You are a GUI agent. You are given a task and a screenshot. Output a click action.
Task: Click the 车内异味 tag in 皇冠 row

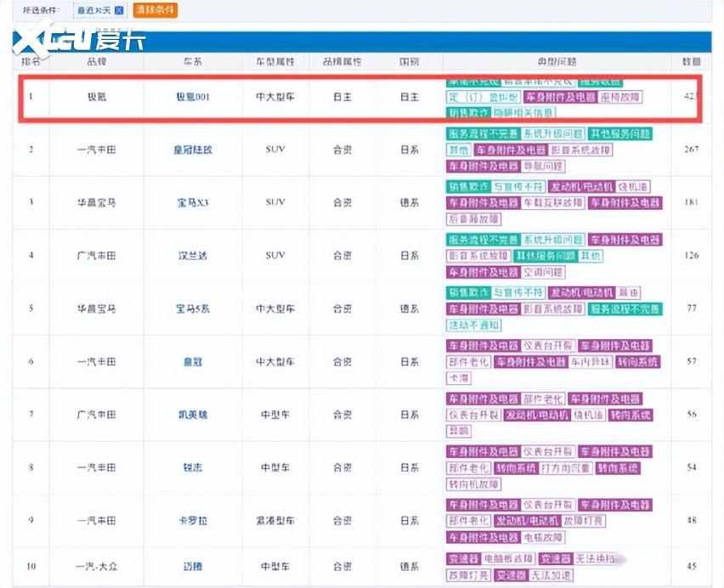tap(590, 362)
